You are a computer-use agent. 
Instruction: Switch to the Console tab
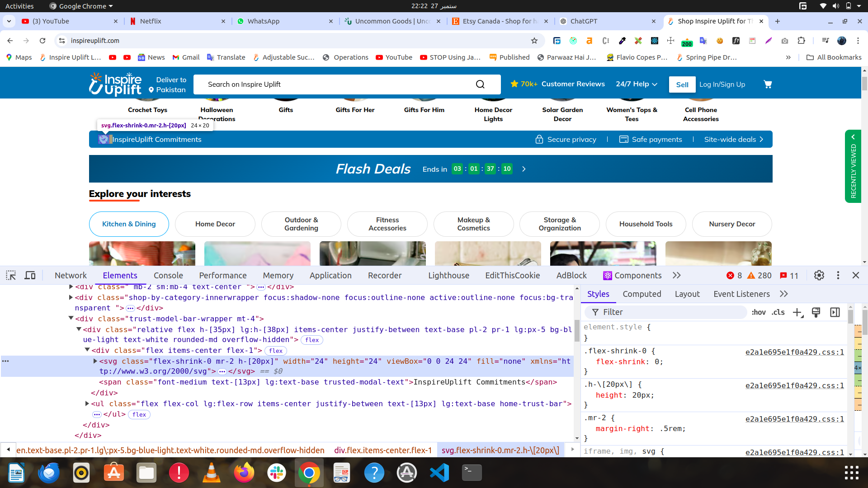tap(168, 276)
